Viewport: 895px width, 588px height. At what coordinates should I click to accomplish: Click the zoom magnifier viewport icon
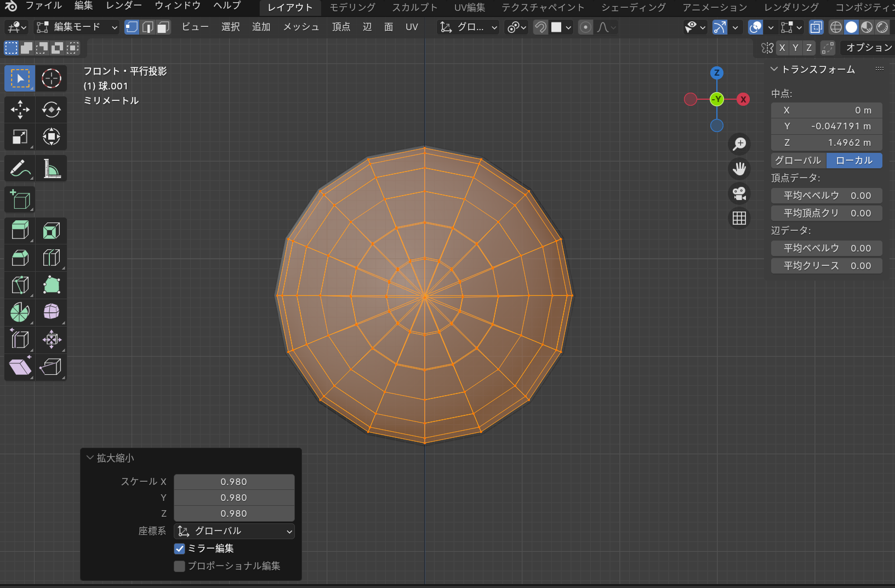(739, 144)
